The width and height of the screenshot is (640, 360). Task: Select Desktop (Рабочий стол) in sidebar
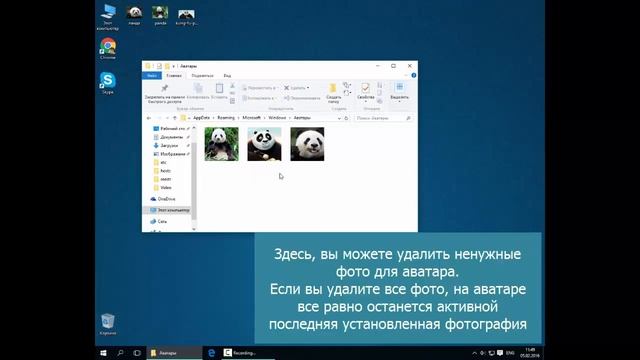pyautogui.click(x=171, y=129)
